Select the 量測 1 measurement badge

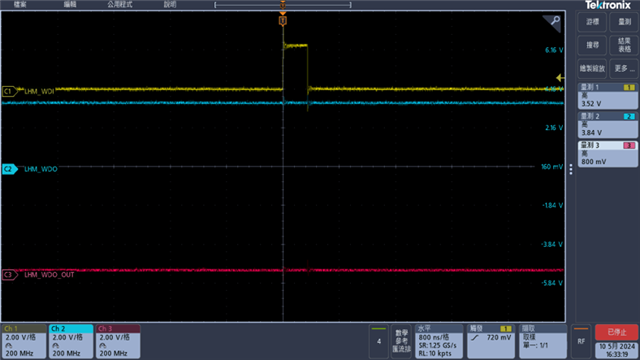607,96
